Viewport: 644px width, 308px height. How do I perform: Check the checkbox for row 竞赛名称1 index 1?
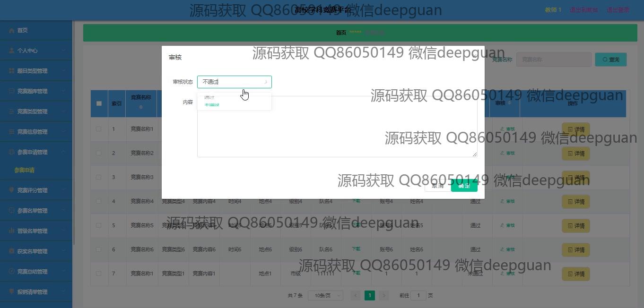point(98,129)
